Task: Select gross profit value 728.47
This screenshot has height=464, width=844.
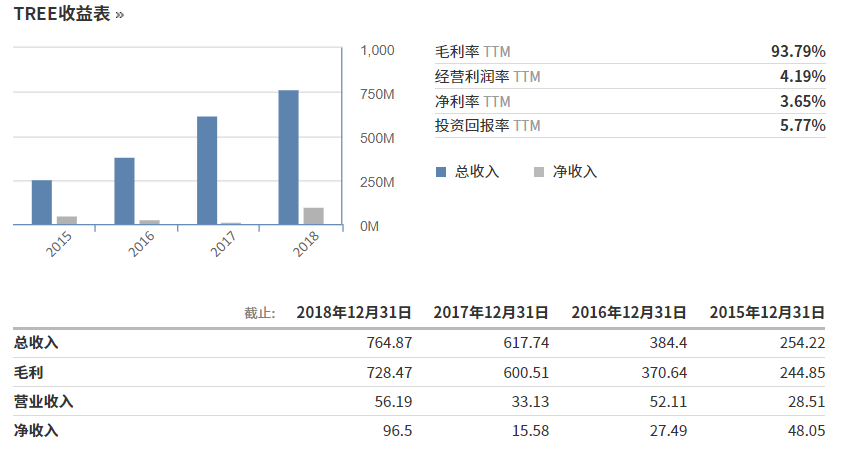Action: (389, 372)
